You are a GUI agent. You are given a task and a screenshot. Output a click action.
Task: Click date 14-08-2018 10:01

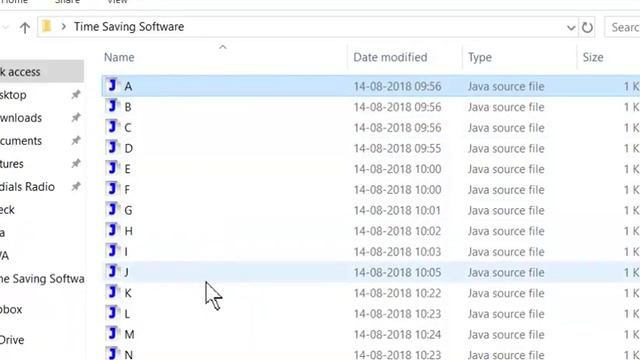397,210
